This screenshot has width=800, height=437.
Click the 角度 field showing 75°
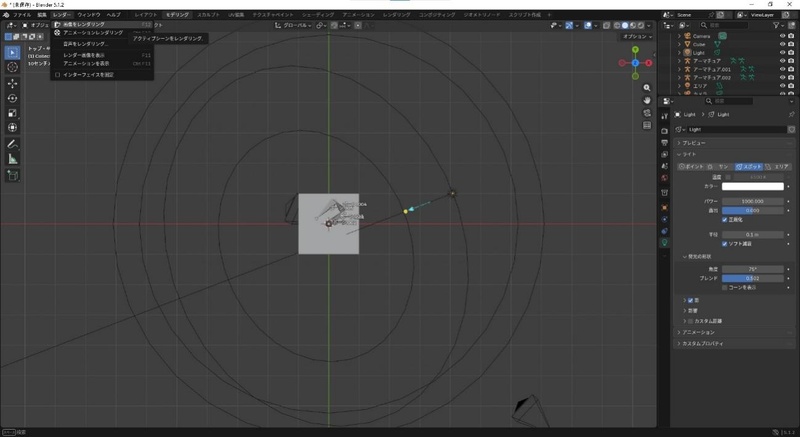(753, 269)
